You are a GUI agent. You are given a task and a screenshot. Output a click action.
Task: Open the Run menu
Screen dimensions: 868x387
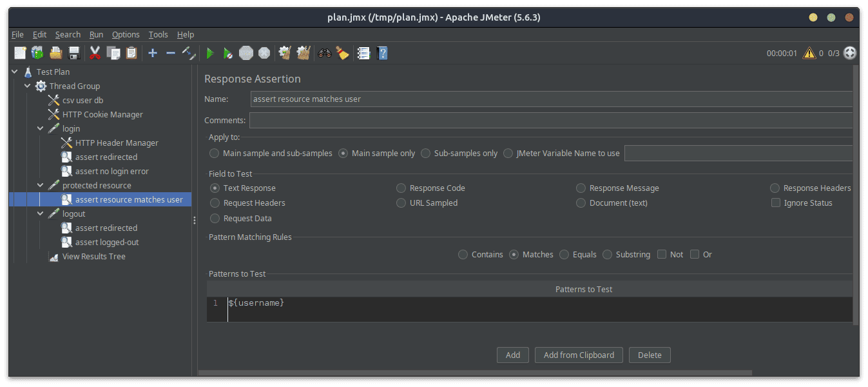(96, 35)
